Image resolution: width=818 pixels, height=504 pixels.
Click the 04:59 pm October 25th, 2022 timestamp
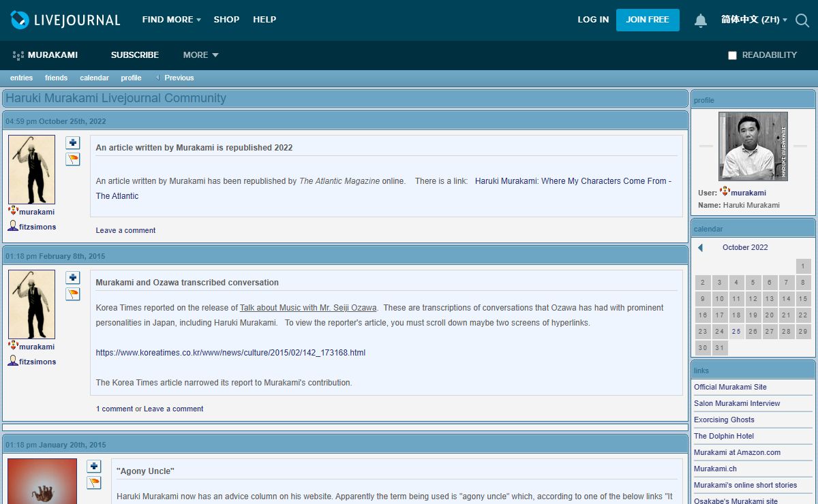[x=56, y=121]
